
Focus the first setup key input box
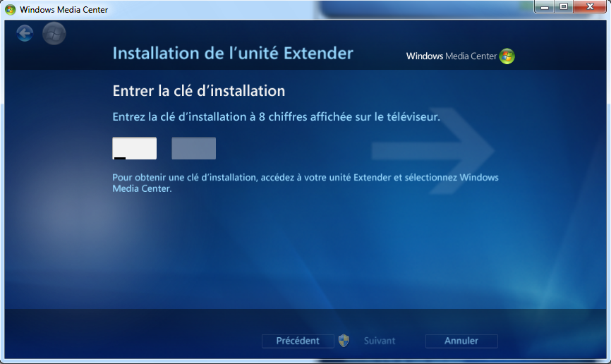[135, 148]
